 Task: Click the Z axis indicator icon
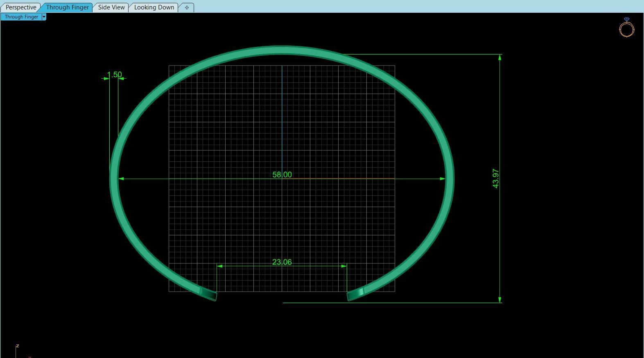pos(17,346)
